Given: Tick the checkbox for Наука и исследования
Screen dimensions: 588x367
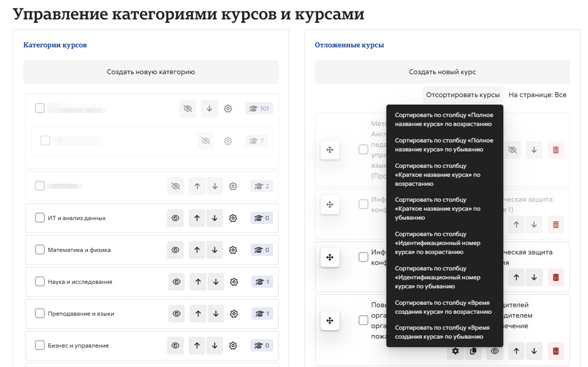Looking at the screenshot, I should click(x=40, y=281).
